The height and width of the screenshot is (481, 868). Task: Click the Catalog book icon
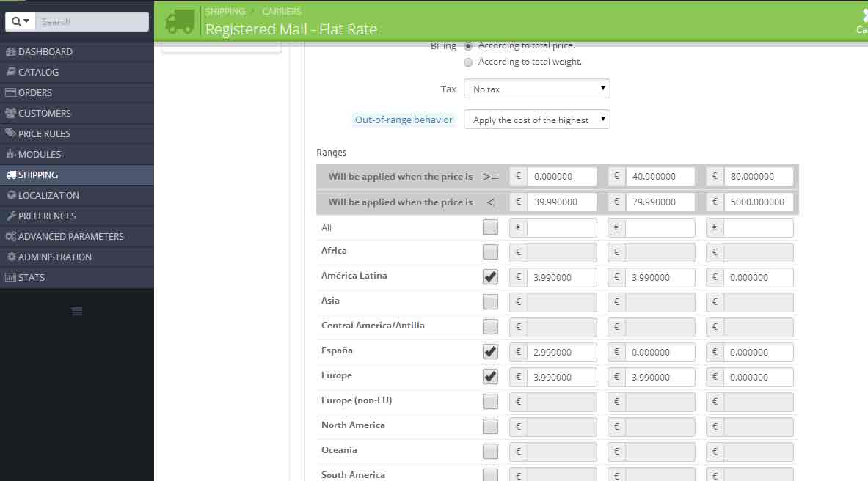pyautogui.click(x=10, y=72)
